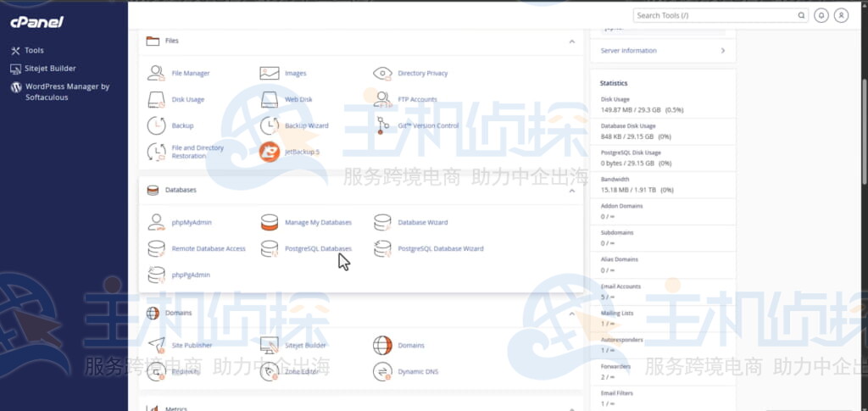Open the Manage My Databases link
Image resolution: width=868 pixels, height=411 pixels.
[318, 222]
